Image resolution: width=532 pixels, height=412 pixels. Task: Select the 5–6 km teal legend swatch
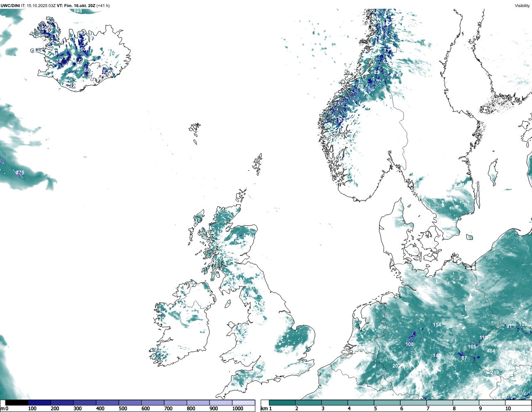387,403
